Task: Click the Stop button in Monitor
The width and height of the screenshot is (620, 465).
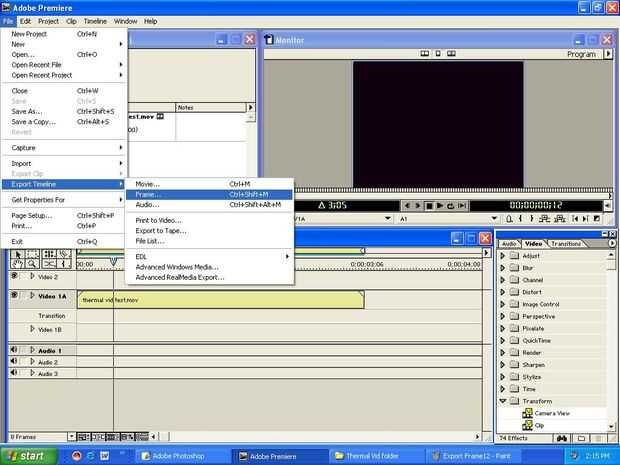Action: (x=429, y=206)
